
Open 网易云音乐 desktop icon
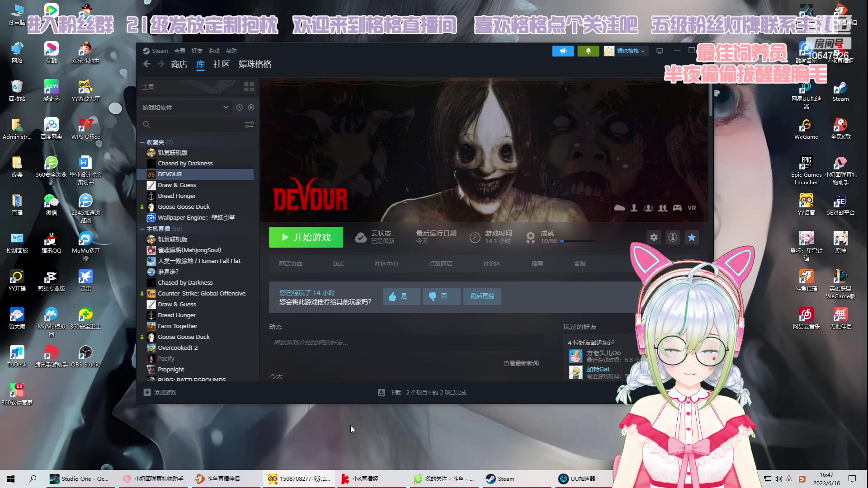pyautogui.click(x=806, y=319)
